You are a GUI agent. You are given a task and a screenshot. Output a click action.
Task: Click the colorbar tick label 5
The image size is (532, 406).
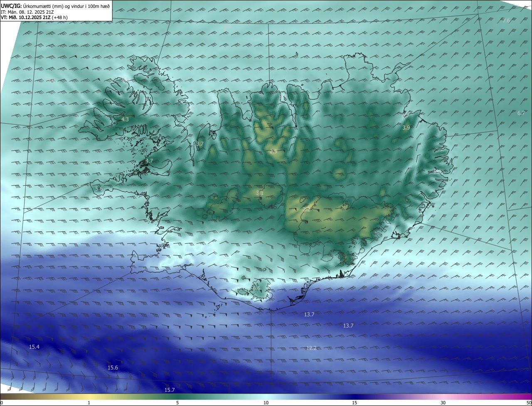[x=177, y=403]
